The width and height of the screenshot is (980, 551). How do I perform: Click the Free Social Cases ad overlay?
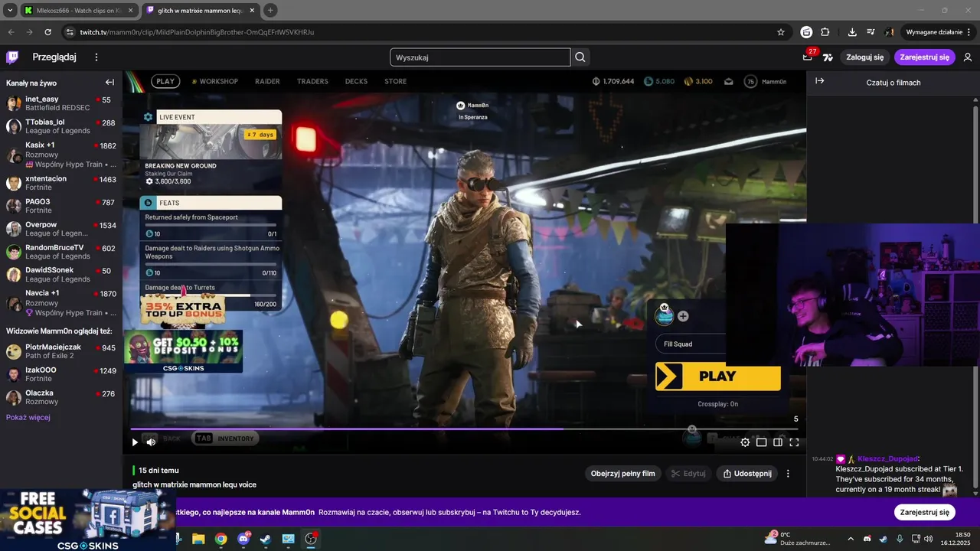(x=88, y=520)
